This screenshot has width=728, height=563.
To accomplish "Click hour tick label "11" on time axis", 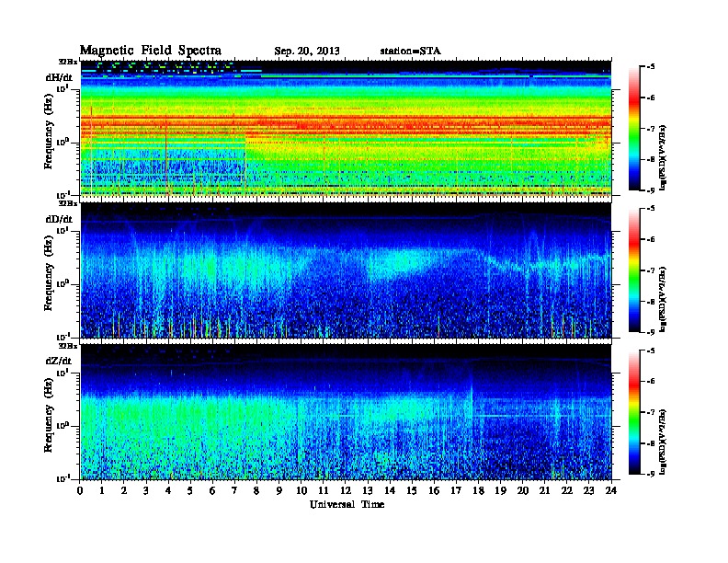I will 324,490.
